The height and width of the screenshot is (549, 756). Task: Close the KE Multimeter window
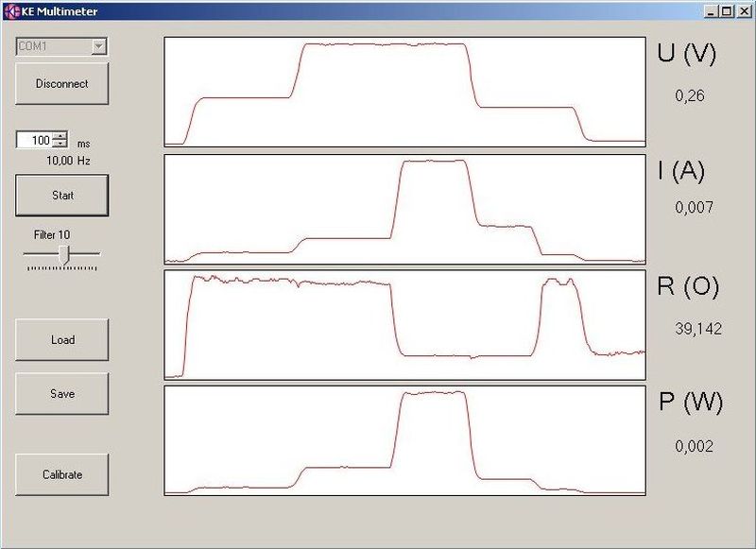click(742, 11)
